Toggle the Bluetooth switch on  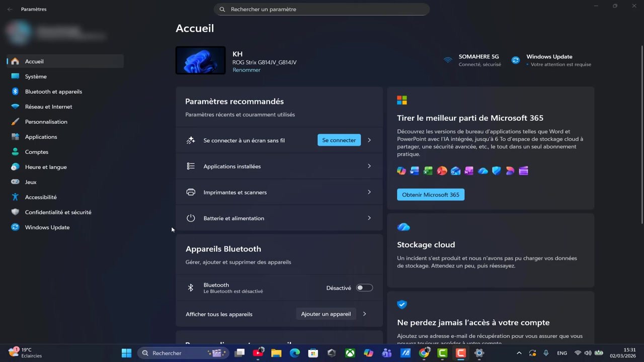(x=365, y=288)
